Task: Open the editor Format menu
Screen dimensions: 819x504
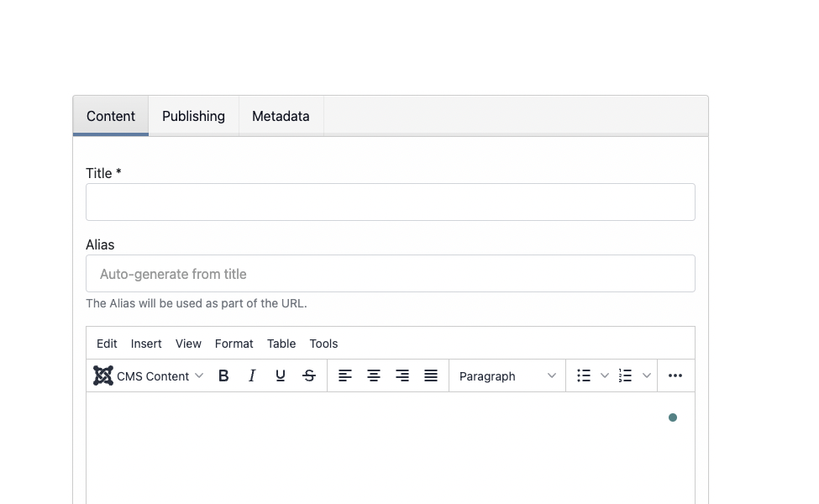Action: coord(234,344)
